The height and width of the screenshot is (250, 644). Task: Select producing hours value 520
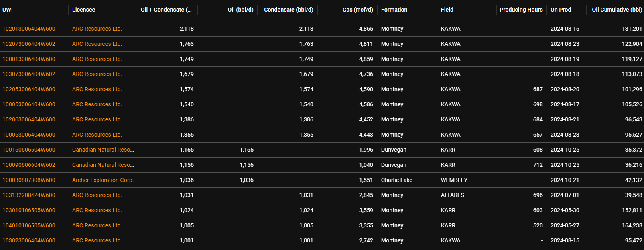[x=538, y=225]
